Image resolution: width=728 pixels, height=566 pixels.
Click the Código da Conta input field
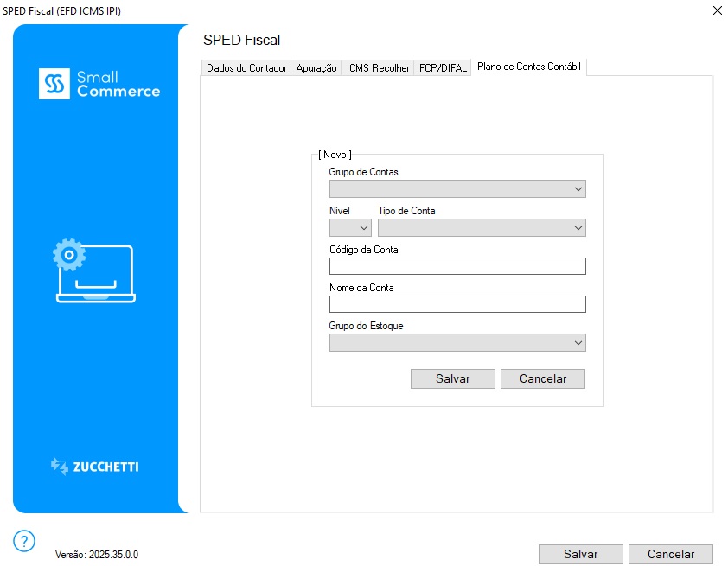(x=457, y=266)
